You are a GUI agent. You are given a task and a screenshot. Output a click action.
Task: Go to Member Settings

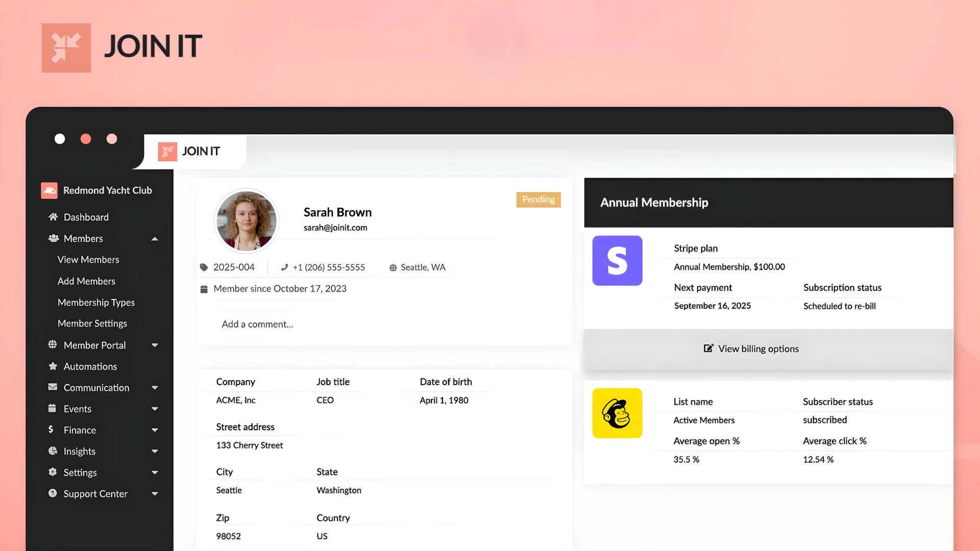tap(92, 323)
